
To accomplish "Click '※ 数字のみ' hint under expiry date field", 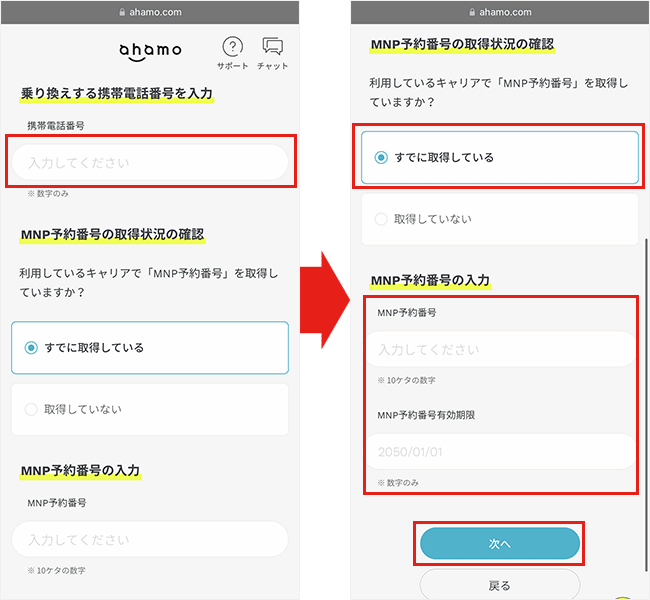I will pyautogui.click(x=398, y=483).
